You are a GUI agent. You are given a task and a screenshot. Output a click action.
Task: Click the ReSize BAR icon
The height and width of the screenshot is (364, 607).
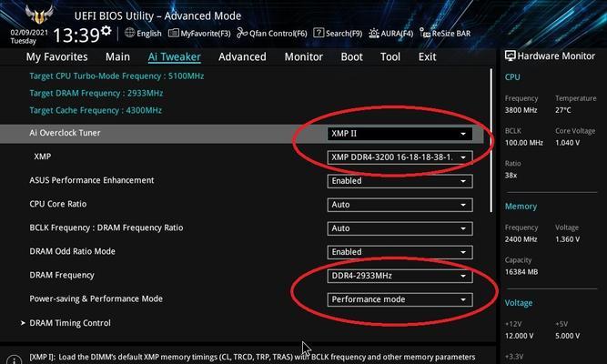pyautogui.click(x=425, y=34)
